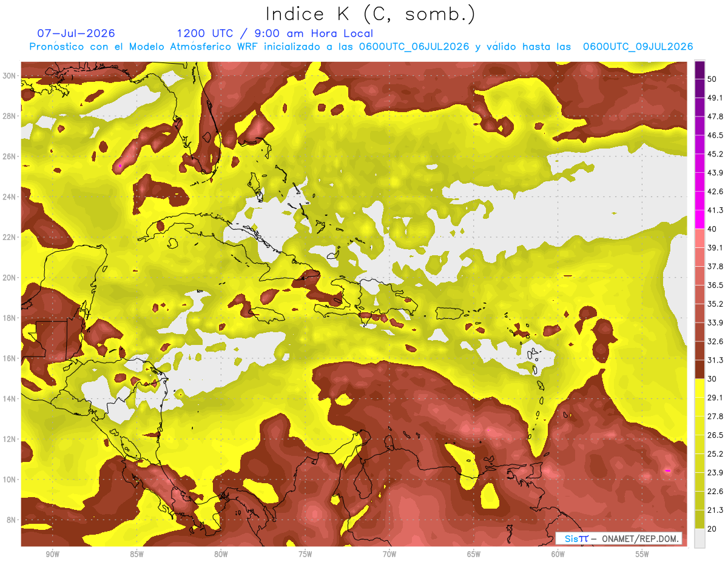The image size is (728, 562).
Task: Click the 'Pronóstico con el Modelo Atmosférico WRF' line
Action: pyautogui.click(x=361, y=47)
